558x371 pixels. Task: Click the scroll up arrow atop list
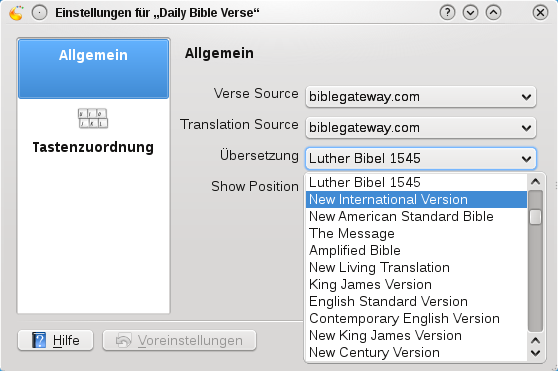click(x=535, y=182)
